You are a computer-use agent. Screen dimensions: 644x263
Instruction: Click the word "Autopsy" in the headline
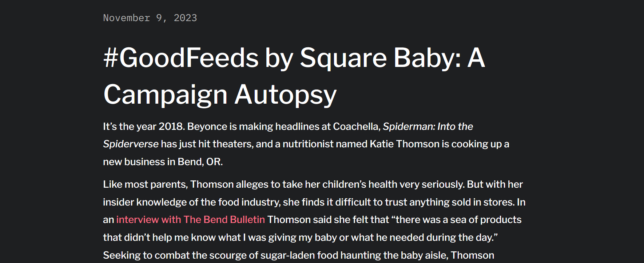286,95
